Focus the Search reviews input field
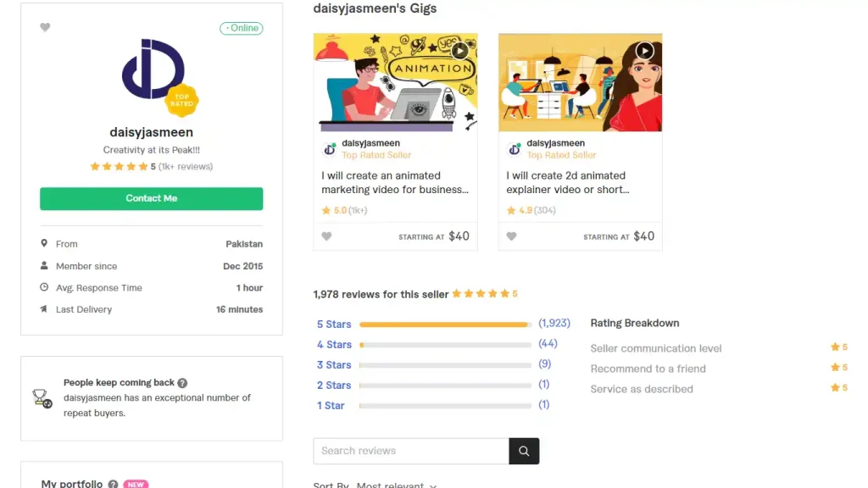 tap(411, 451)
